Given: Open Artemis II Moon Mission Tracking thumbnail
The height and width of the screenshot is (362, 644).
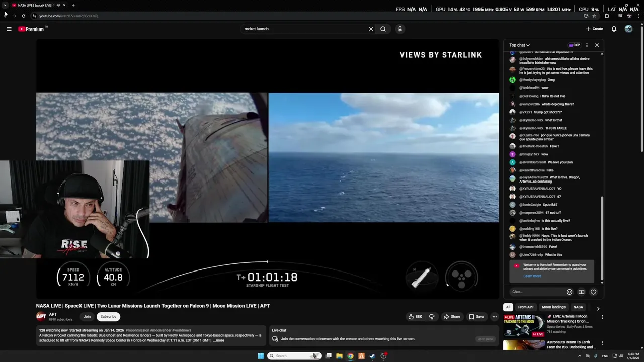Looking at the screenshot, I should 524,325.
